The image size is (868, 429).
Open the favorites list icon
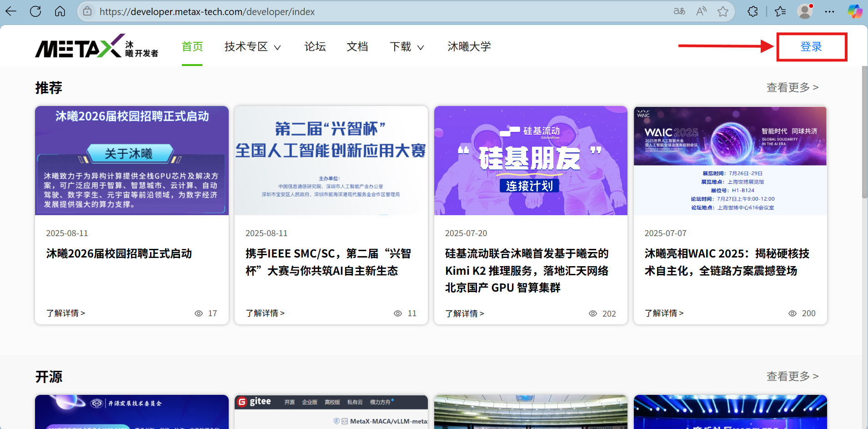780,11
